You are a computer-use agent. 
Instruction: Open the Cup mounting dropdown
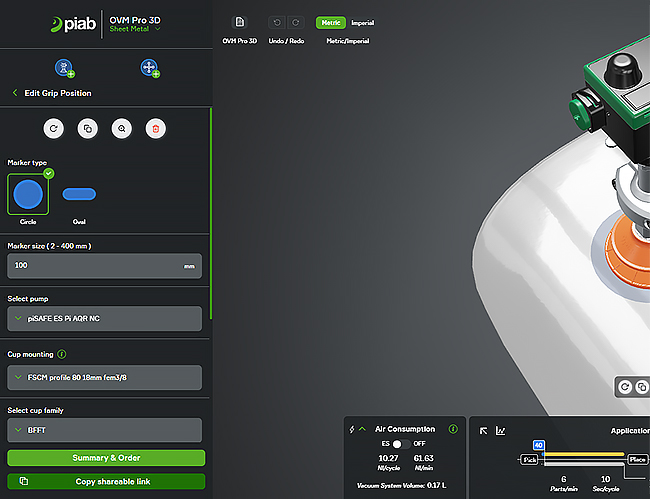[x=104, y=378]
